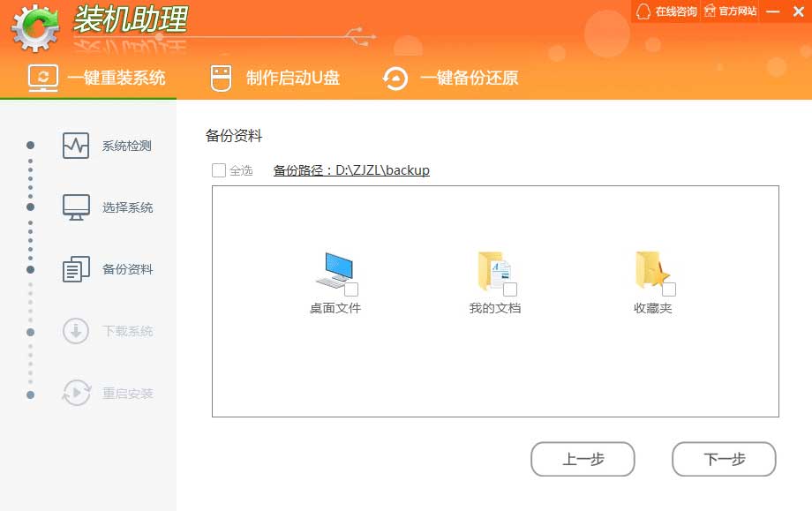Toggle the 全选 select-all checkbox
812x511 pixels.
[x=219, y=170]
